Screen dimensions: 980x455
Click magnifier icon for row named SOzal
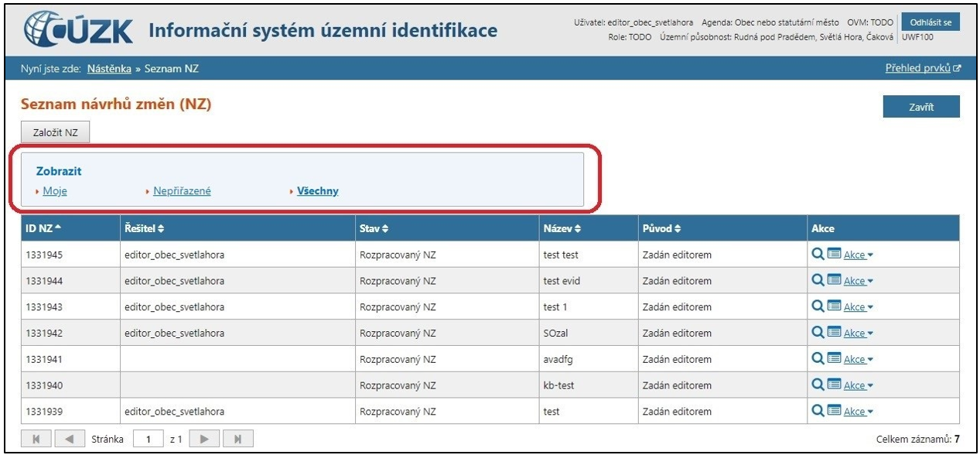pos(818,333)
